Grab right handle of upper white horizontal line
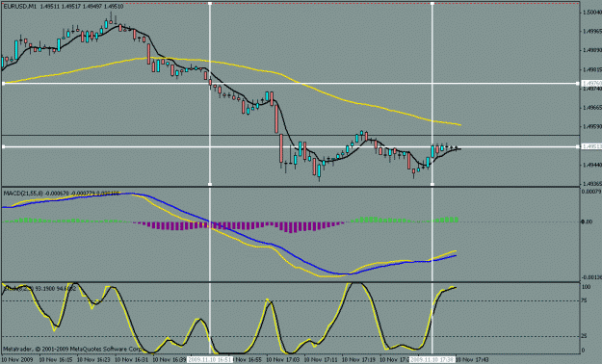Image resolution: width=602 pixels, height=364 pixels. click(578, 84)
